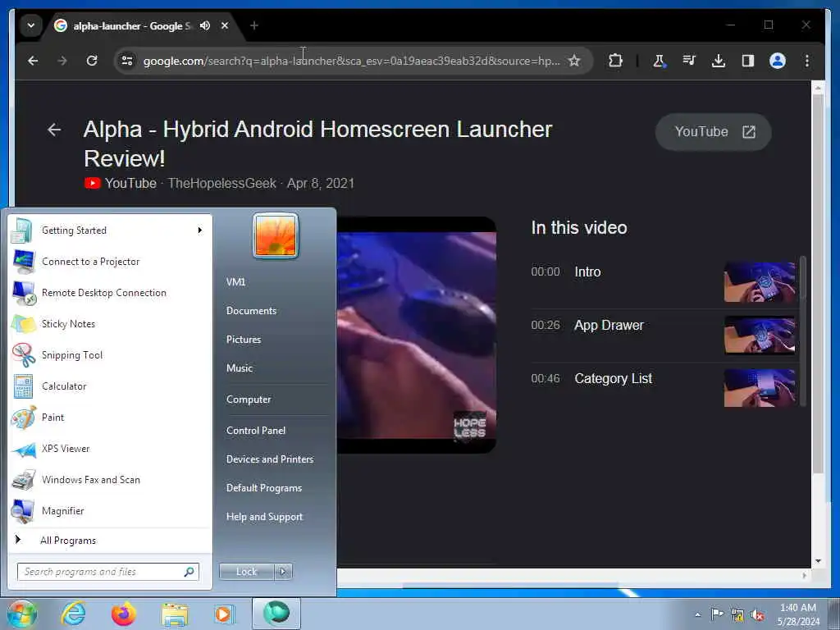Screen dimensions: 840x630
Task: Launch Remote Desktop Connection
Action: pos(111,293)
